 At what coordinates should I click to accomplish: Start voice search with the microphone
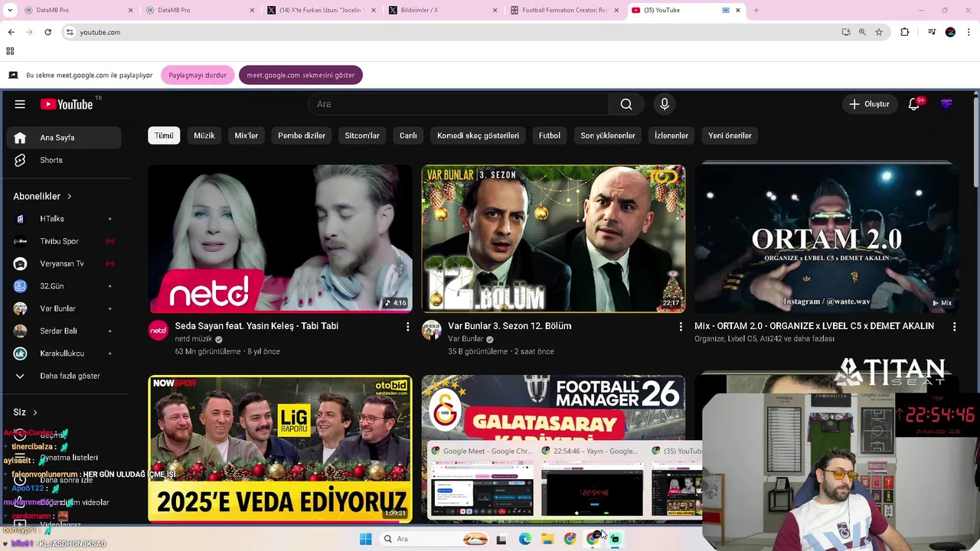tap(665, 104)
